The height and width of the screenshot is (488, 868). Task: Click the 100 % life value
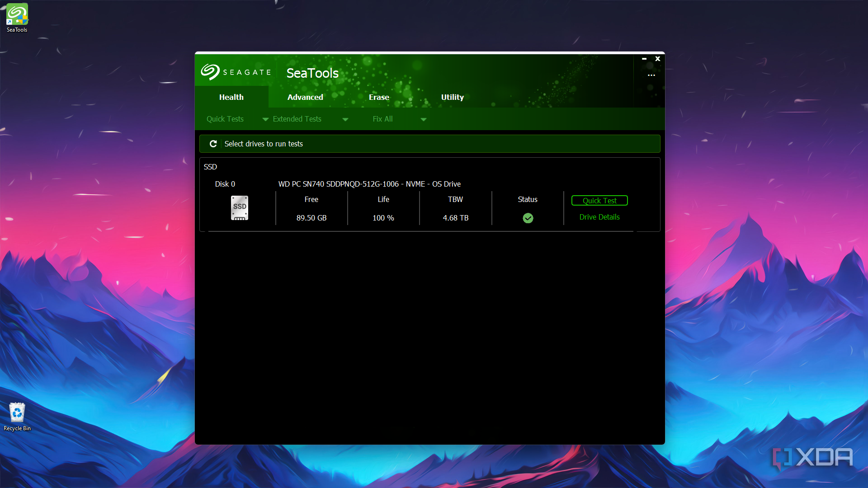point(383,218)
